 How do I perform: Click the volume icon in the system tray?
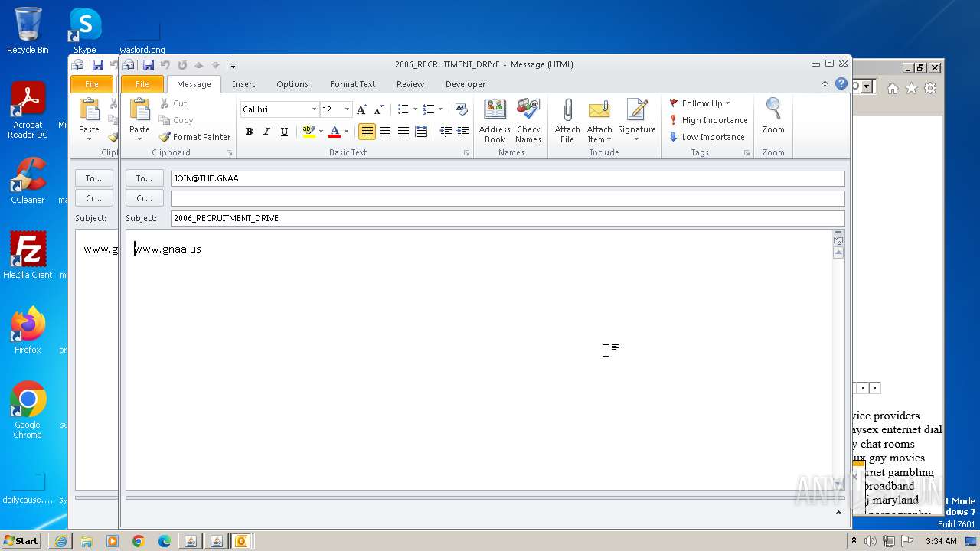(x=871, y=541)
